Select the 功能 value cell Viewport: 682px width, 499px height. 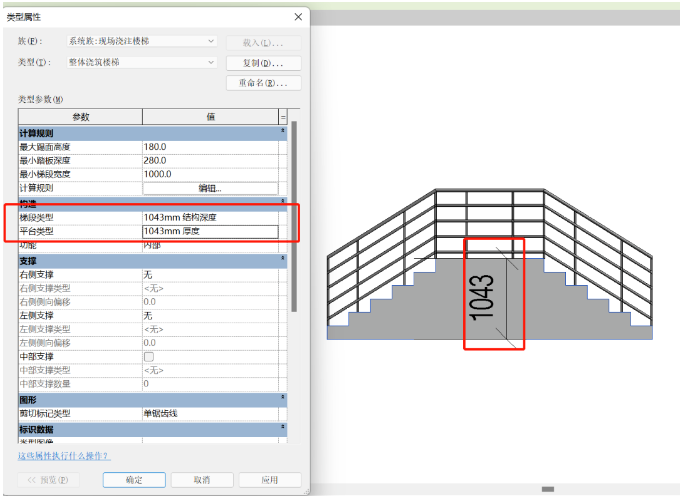coord(211,245)
